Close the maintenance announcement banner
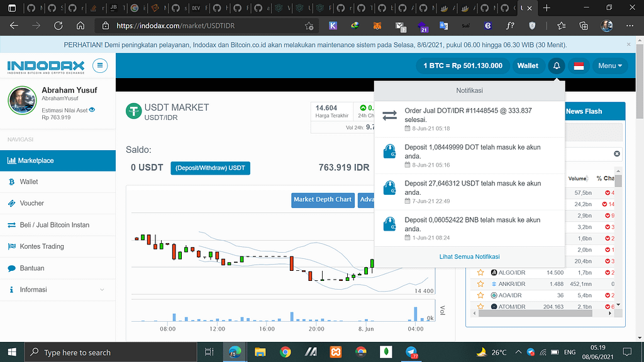The image size is (644, 362). point(628,45)
